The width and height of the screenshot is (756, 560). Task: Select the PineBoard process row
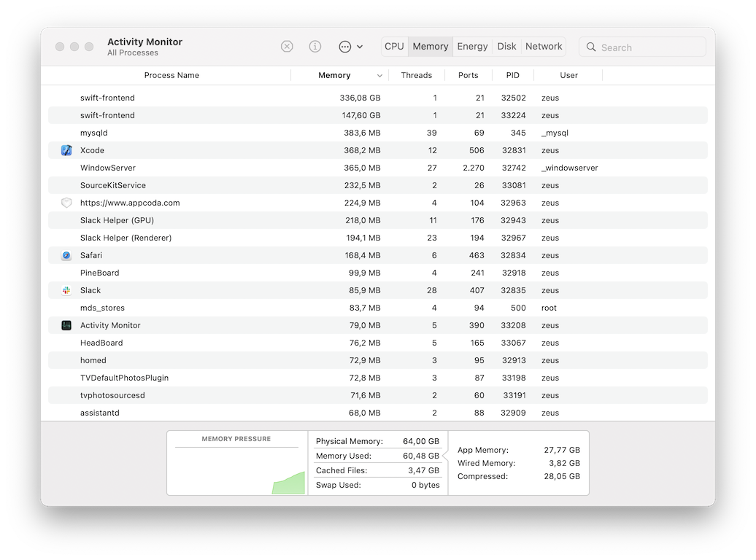pos(378,273)
